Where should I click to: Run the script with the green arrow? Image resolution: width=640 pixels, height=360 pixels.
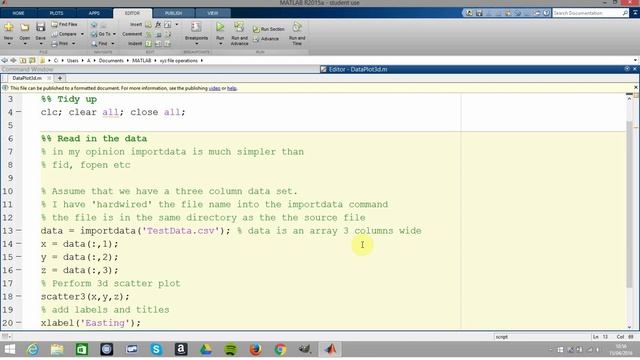click(220, 27)
